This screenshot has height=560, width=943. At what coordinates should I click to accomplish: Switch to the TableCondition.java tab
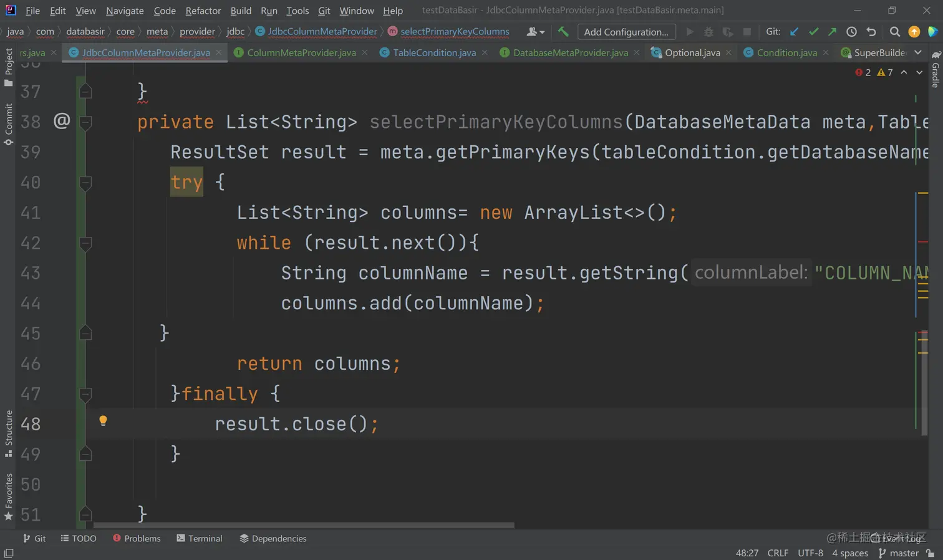434,52
